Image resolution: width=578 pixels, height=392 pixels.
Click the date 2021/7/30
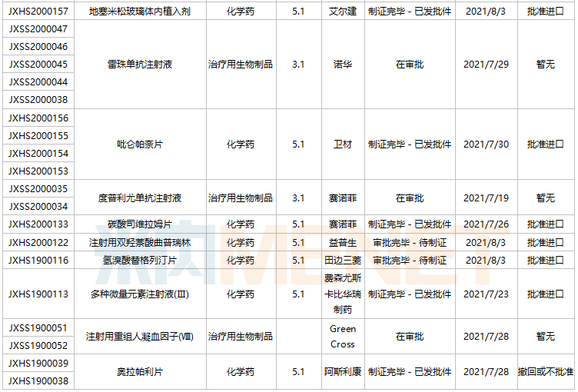[x=486, y=145]
